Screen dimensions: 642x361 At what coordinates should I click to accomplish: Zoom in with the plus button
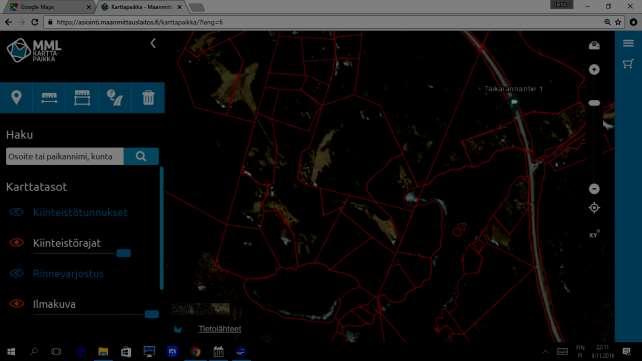click(x=594, y=70)
